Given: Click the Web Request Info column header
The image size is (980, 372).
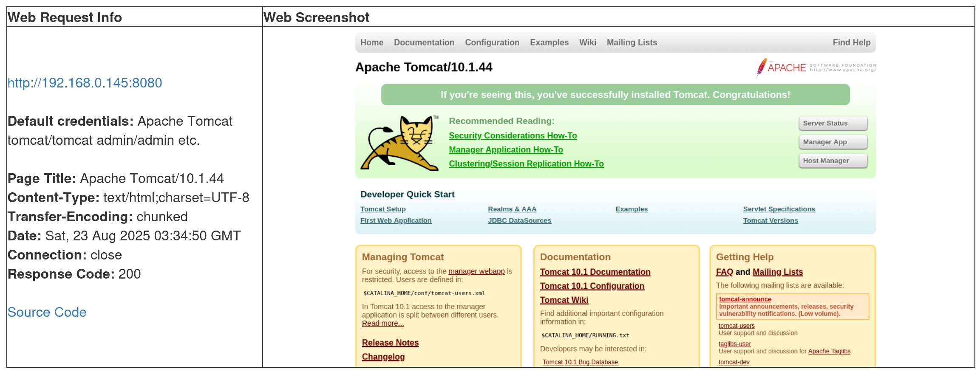Looking at the screenshot, I should point(65,17).
